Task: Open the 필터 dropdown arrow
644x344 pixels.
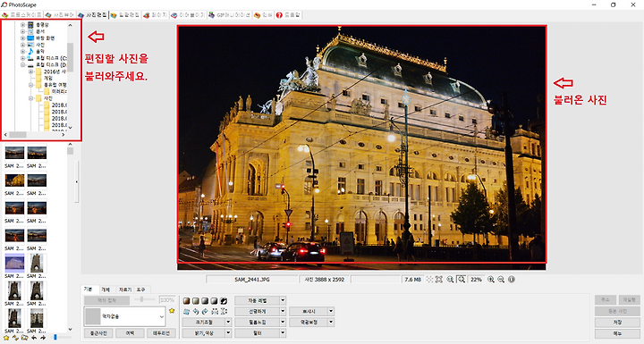Action: tap(283, 333)
